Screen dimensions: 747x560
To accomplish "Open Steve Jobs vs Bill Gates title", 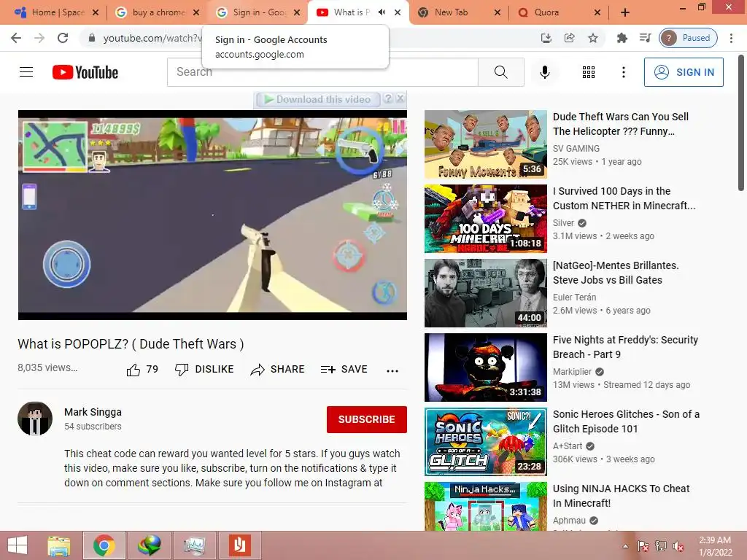I will pyautogui.click(x=616, y=273).
